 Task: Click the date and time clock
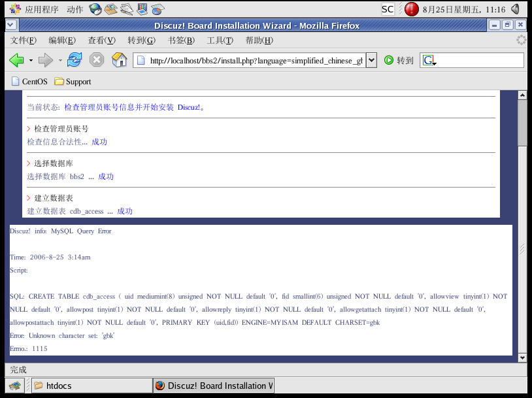point(464,10)
